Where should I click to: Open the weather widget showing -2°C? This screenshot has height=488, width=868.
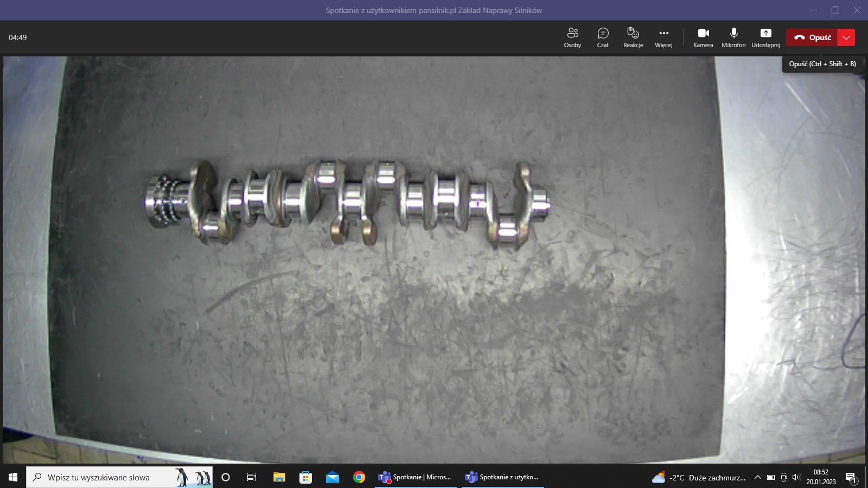(x=699, y=477)
